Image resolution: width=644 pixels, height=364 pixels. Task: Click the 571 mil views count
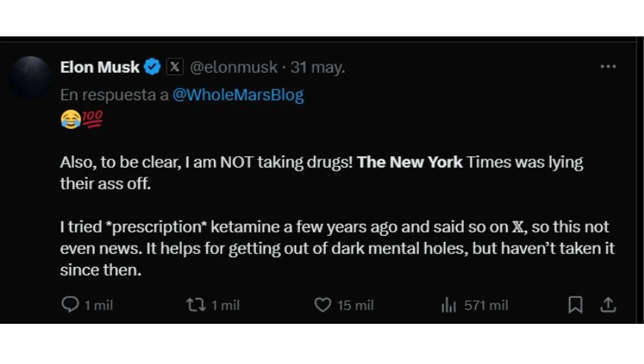[486, 305]
